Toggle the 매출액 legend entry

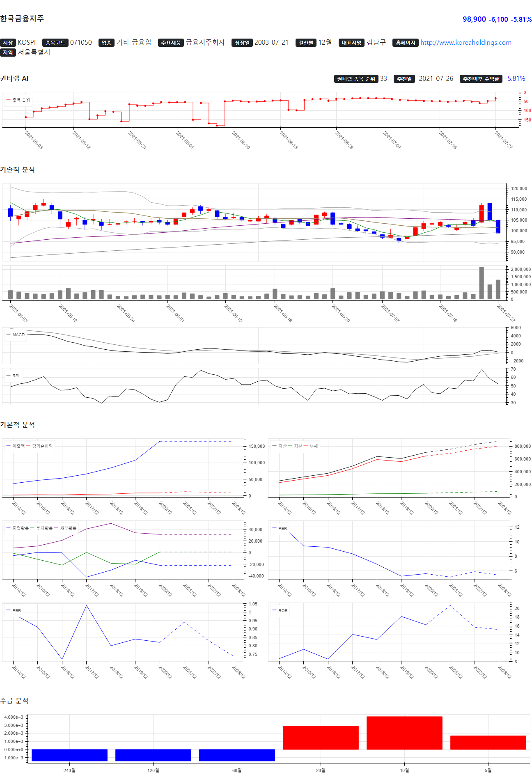click(15, 446)
